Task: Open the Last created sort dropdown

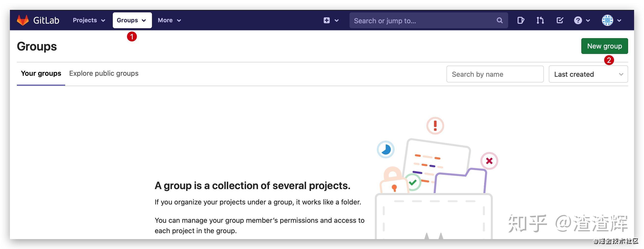Action: point(588,74)
